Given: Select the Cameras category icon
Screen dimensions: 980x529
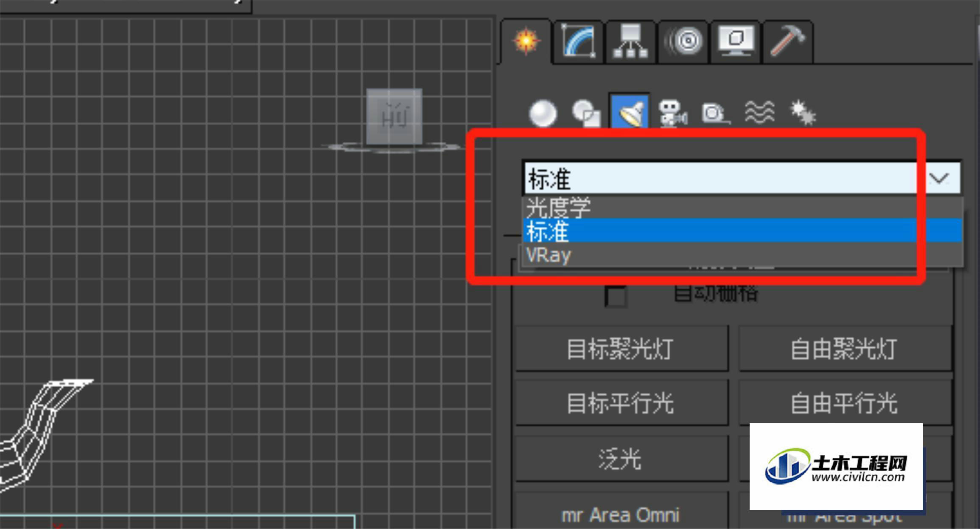Looking at the screenshot, I should coord(673,113).
